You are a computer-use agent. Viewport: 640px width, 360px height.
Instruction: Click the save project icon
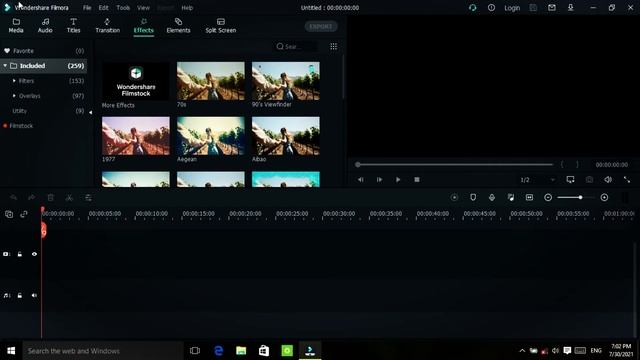click(x=533, y=8)
